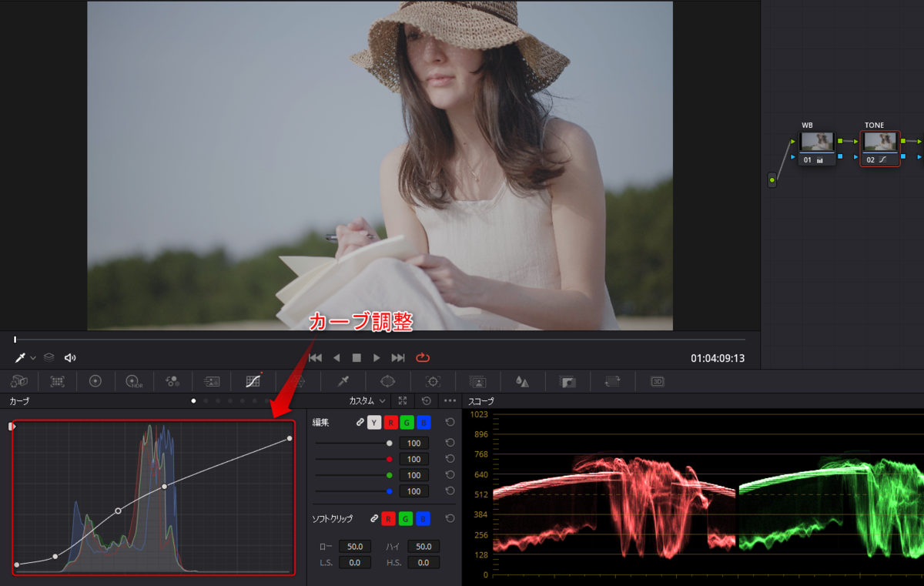Select the red R edit channel button
Screen dimensions: 924x586
pyautogui.click(x=390, y=423)
